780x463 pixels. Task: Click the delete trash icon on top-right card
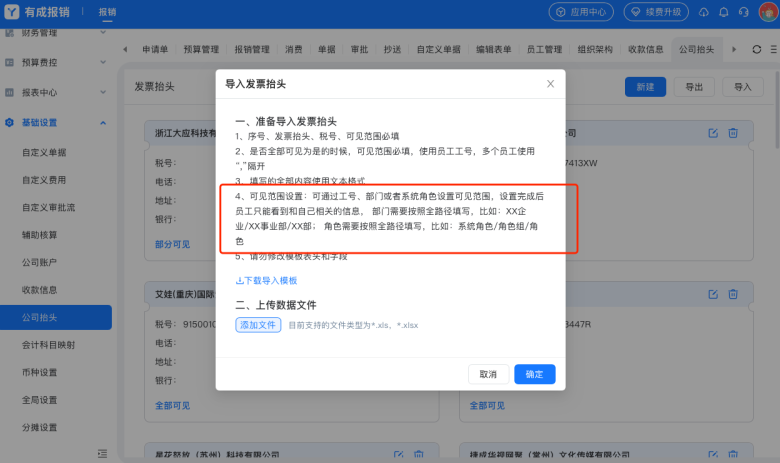point(733,133)
